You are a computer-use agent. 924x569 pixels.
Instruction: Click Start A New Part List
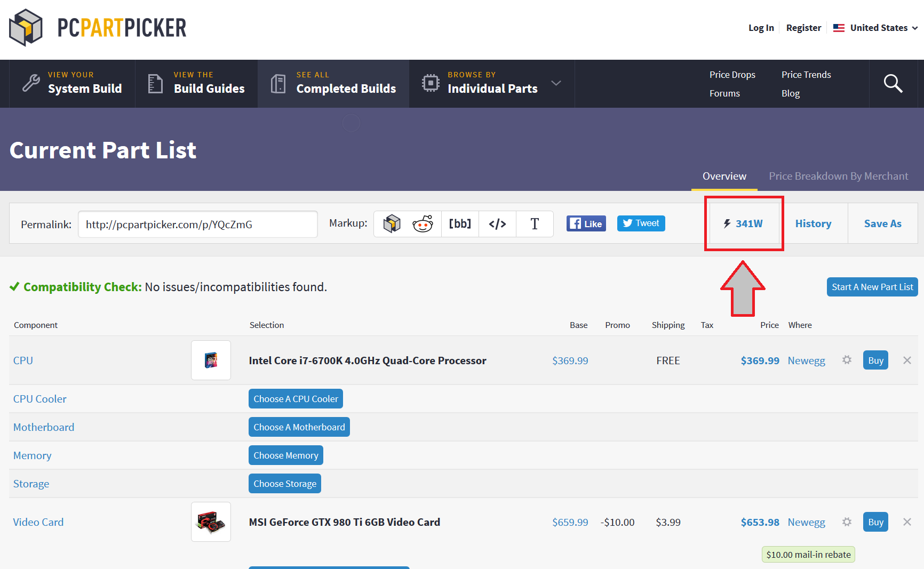(x=872, y=287)
